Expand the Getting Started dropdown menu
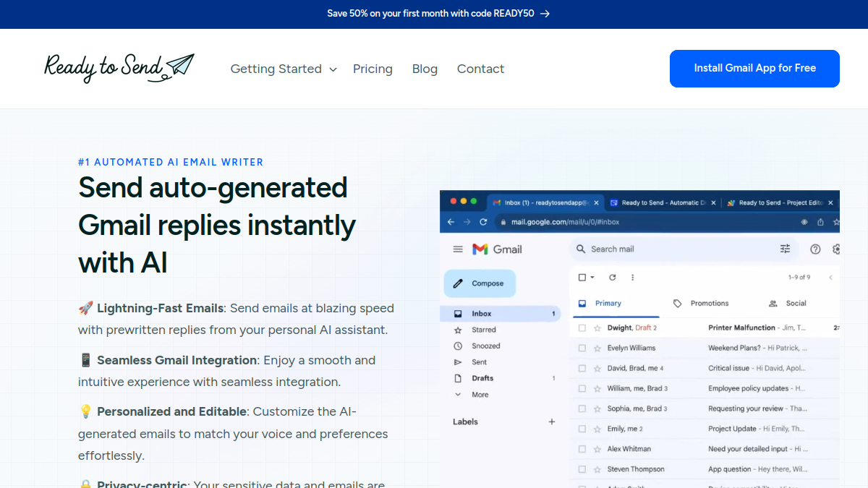The width and height of the screenshot is (868, 488). tap(284, 69)
